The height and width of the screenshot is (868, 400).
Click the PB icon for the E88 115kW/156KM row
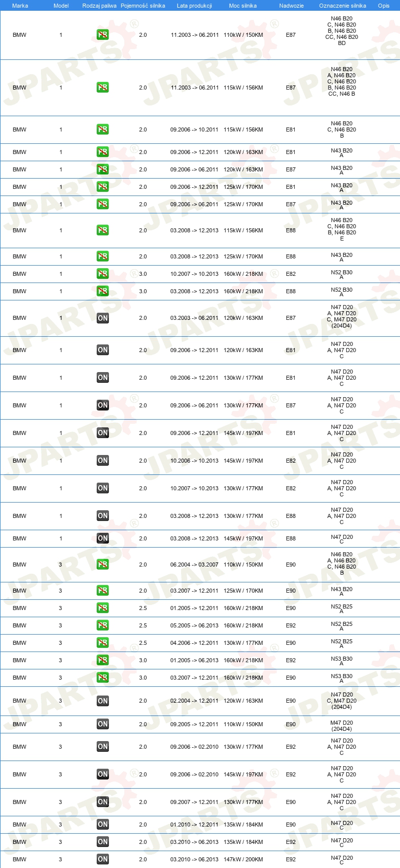pos(102,230)
